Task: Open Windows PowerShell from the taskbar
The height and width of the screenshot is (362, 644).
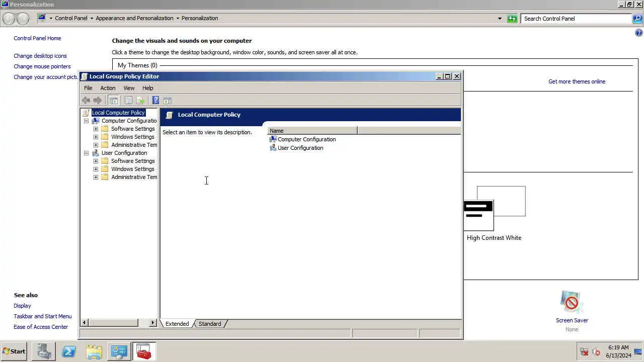Action: (x=69, y=351)
